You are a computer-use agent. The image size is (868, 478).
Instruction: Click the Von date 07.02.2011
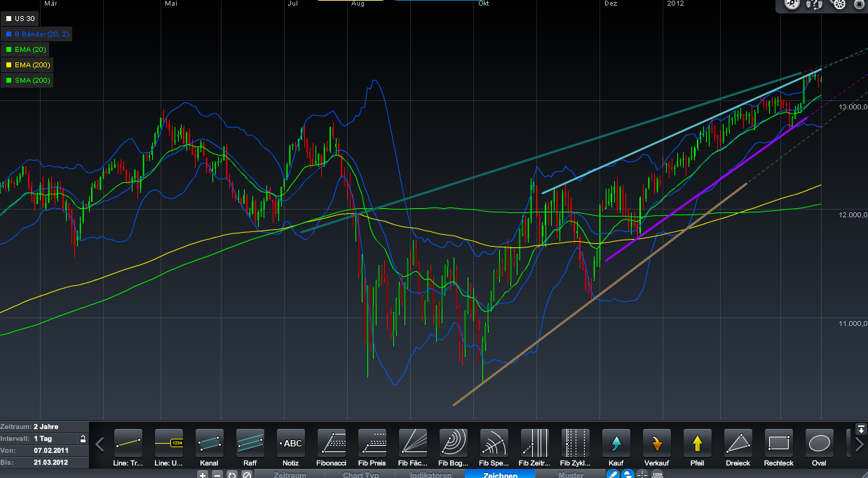coord(50,450)
